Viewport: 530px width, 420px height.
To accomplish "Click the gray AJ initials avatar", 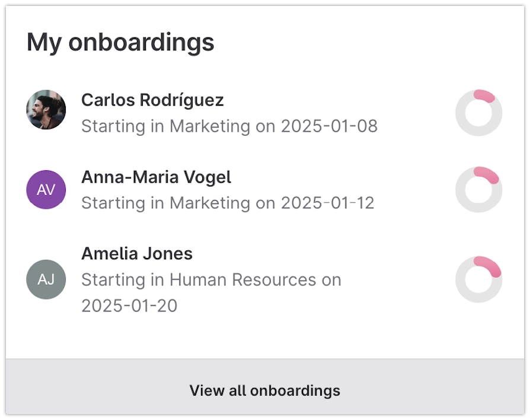I will pos(46,279).
